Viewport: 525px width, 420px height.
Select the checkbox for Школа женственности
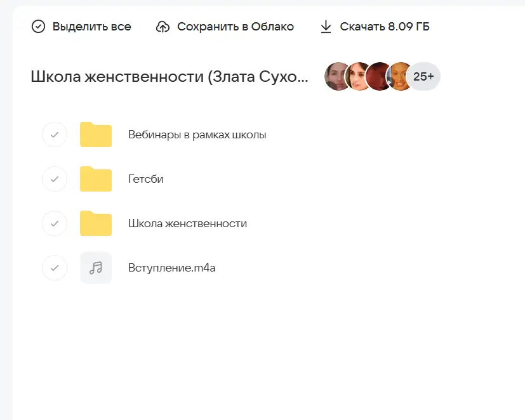point(55,223)
